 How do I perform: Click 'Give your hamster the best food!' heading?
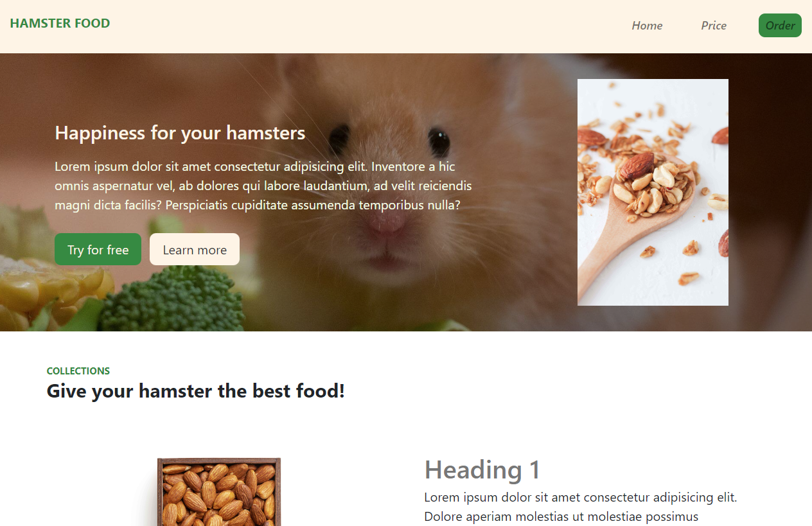(x=196, y=390)
